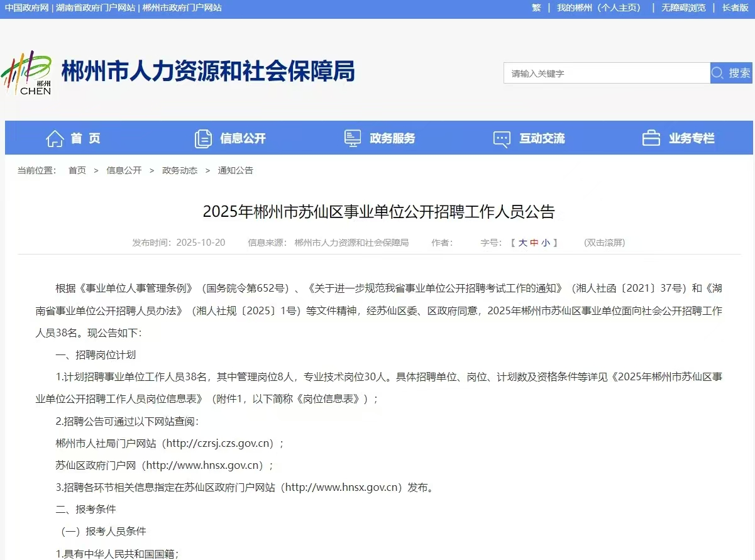Image resolution: width=755 pixels, height=560 pixels.
Task: Click the 搜索 search button
Action: click(739, 72)
